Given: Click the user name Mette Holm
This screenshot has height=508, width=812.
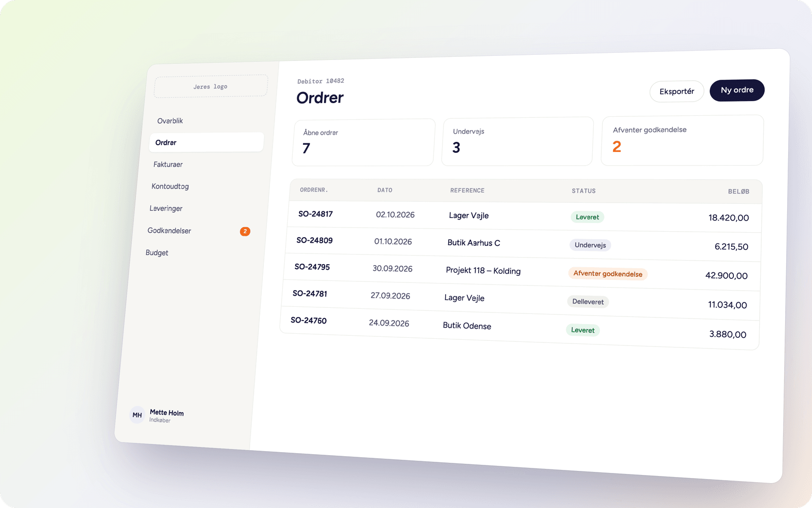Looking at the screenshot, I should click(x=167, y=412).
